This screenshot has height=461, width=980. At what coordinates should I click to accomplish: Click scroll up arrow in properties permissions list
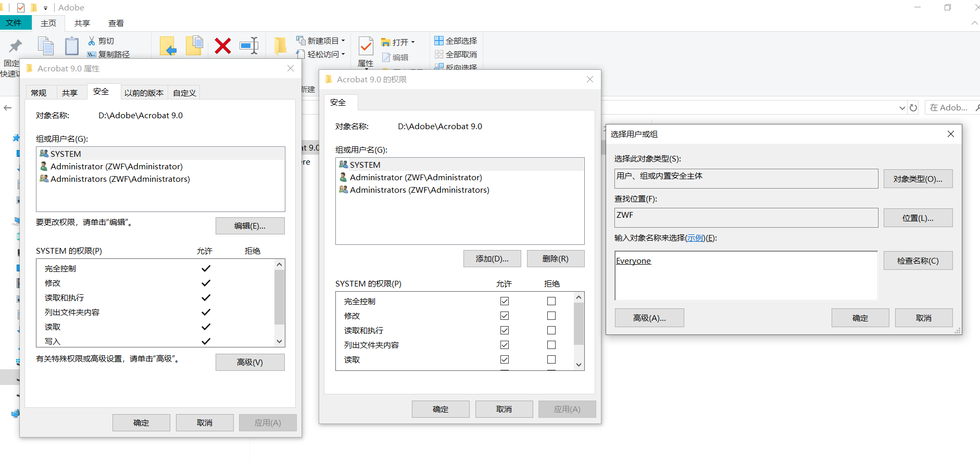[x=279, y=265]
